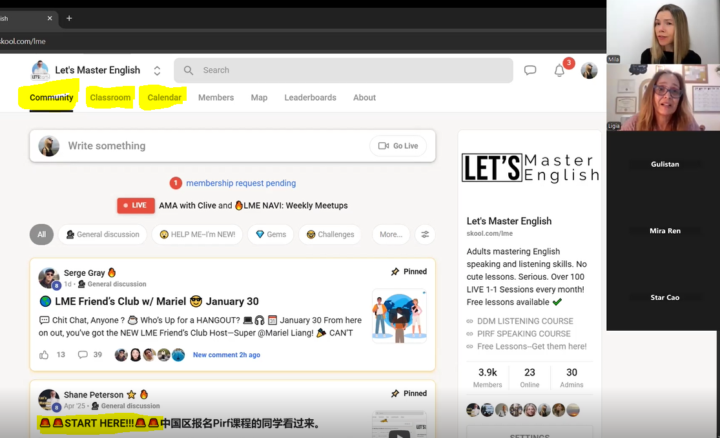
Task: Like the LME Friend's Club post
Action: pos(44,354)
